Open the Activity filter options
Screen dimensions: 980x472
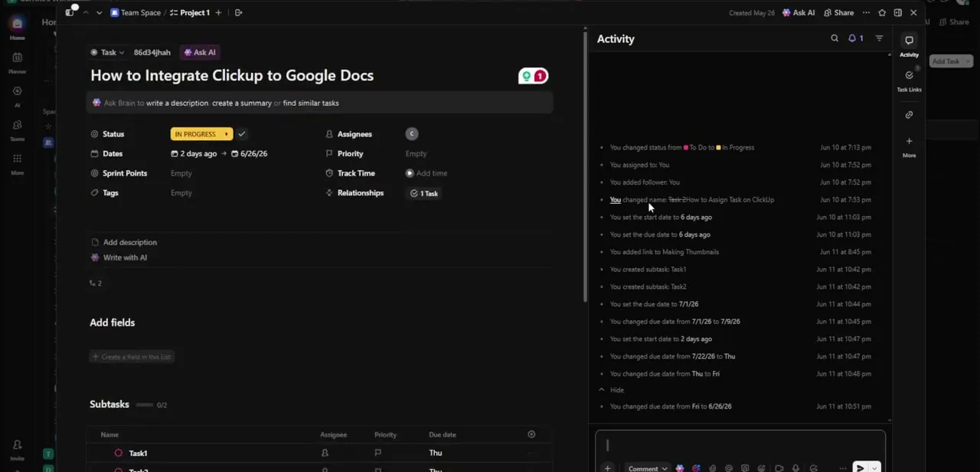pyautogui.click(x=879, y=38)
